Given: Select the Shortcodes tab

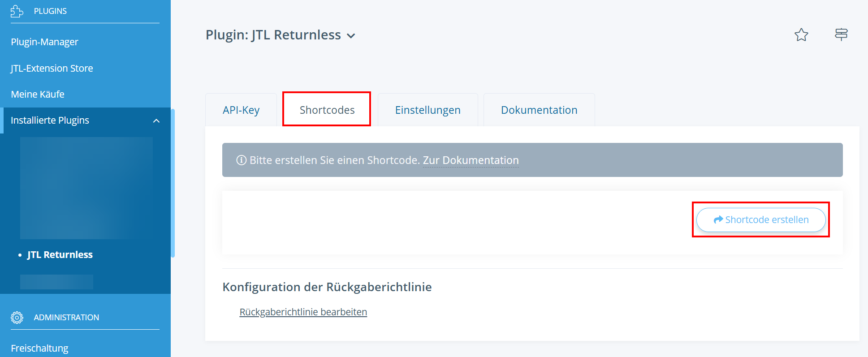Looking at the screenshot, I should click(327, 110).
